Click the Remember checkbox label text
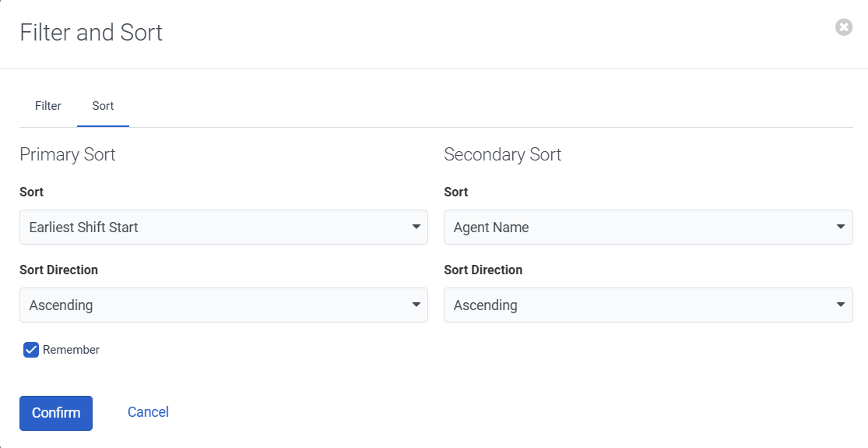Screen dimensions: 868x448 71,350
